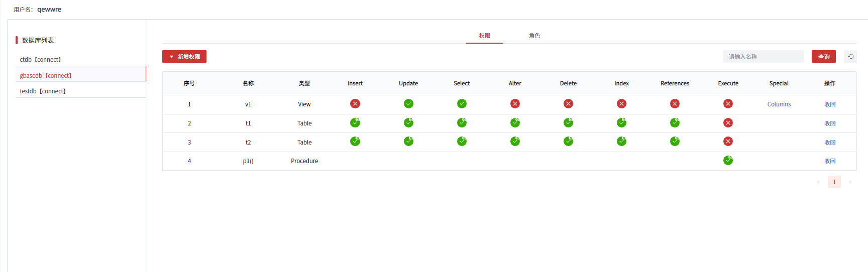
Task: Go to the next page arrow
Action: coord(850,182)
